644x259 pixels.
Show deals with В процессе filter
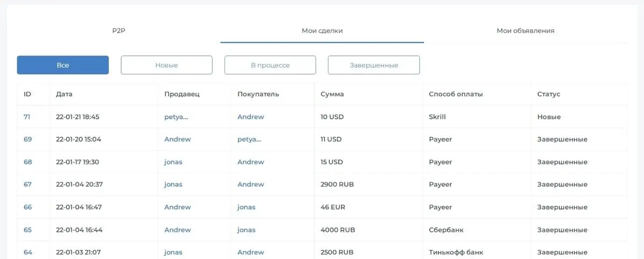tap(270, 65)
